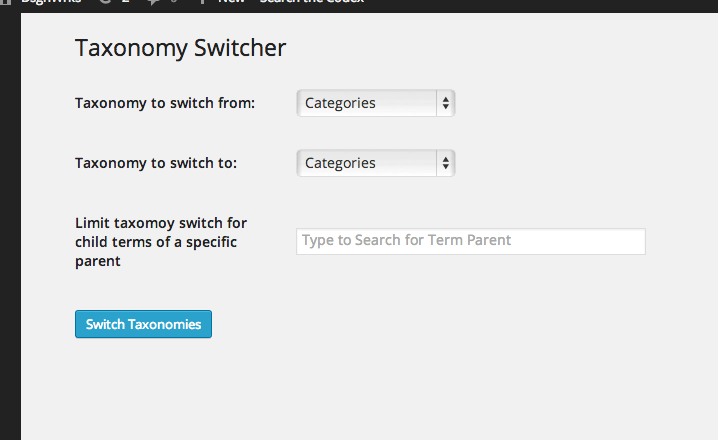Click the updates refresh icon in admin bar

[105, 2]
